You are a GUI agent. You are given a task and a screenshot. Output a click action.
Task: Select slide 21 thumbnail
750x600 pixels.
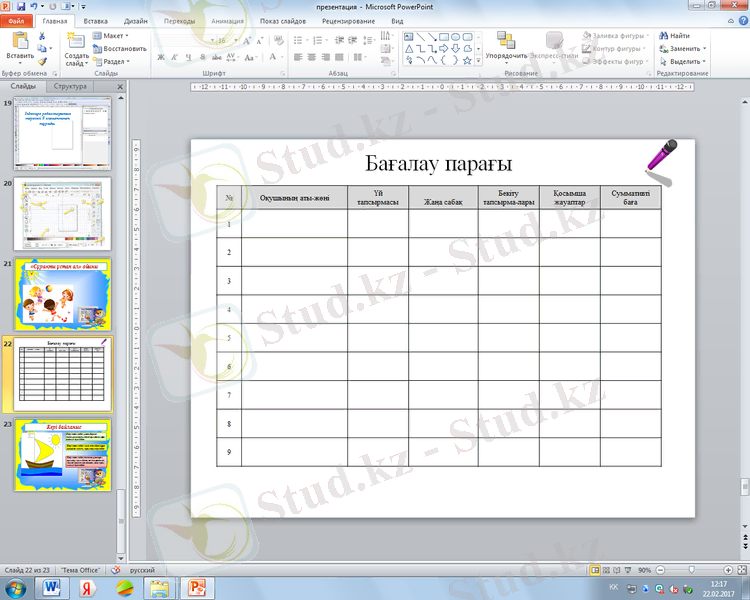coord(62,292)
